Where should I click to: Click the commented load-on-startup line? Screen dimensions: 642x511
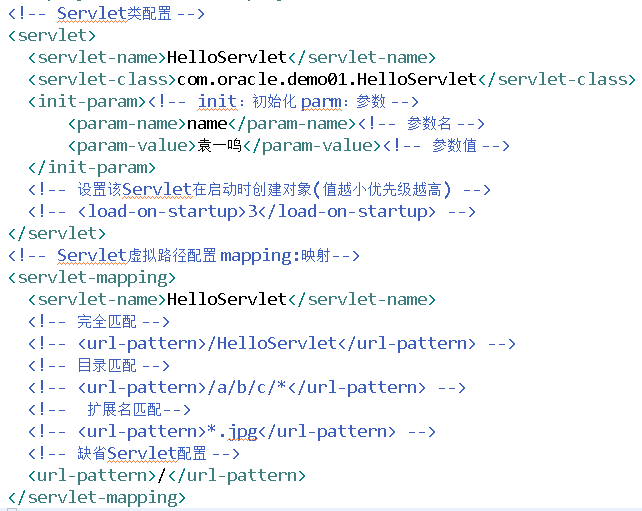point(252,212)
